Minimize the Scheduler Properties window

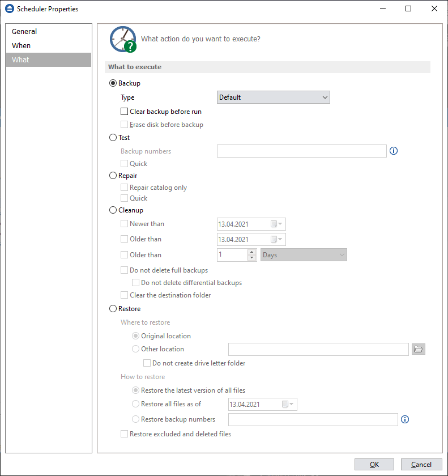pos(383,8)
